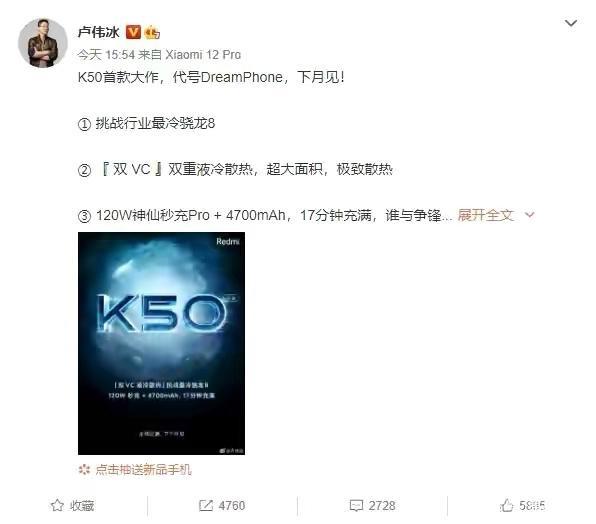Click the Xiaomi 12 Pro source link
Image resolution: width=596 pixels, height=524 pixels.
pos(203,55)
